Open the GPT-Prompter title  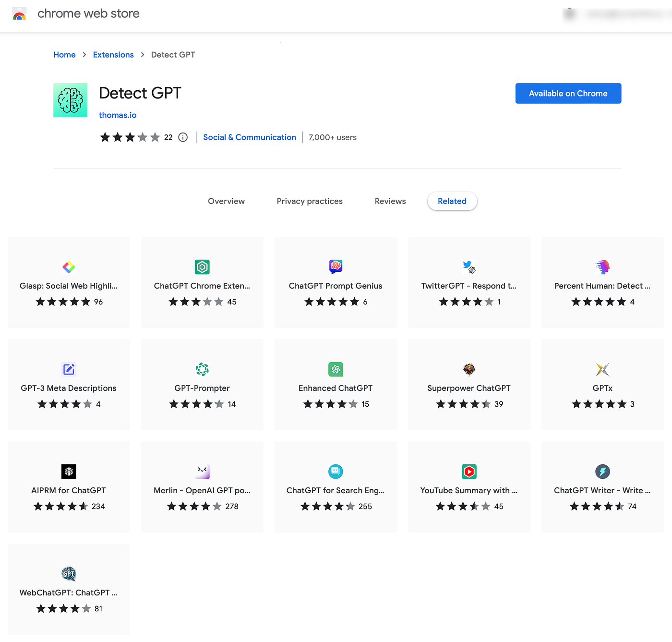pos(202,388)
